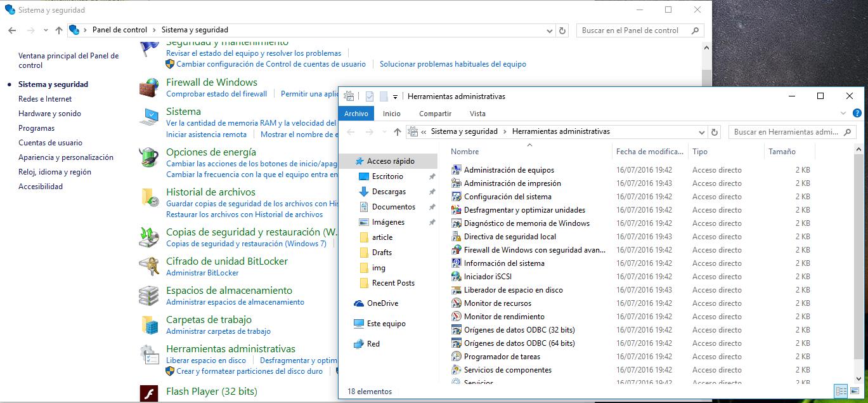Open the Inicio ribbon tab
This screenshot has height=403, width=868.
392,114
